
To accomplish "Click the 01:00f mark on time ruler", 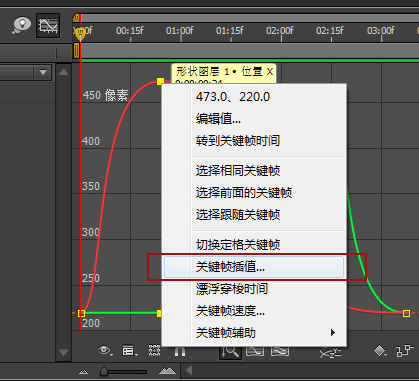I will point(180,31).
